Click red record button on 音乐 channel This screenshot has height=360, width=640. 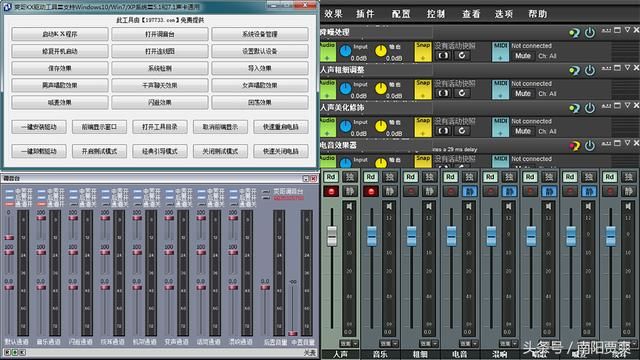pos(371,191)
